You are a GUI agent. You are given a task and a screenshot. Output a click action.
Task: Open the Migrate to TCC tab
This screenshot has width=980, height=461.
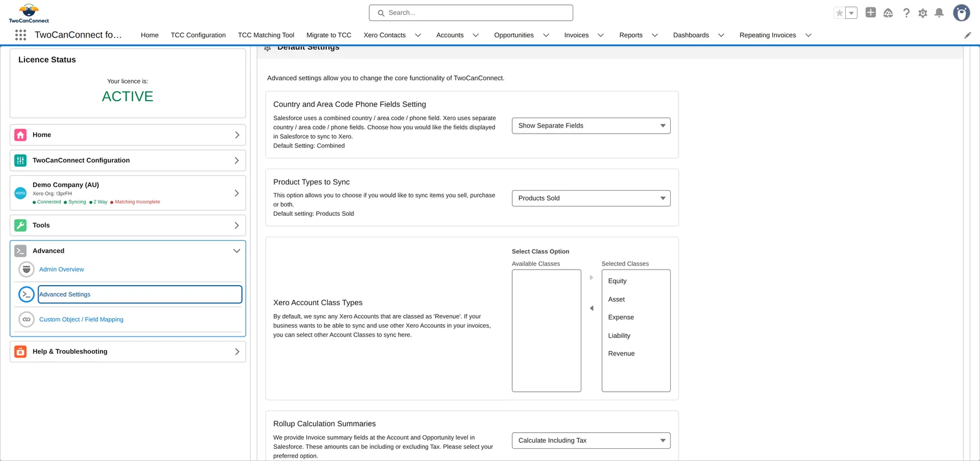point(329,36)
